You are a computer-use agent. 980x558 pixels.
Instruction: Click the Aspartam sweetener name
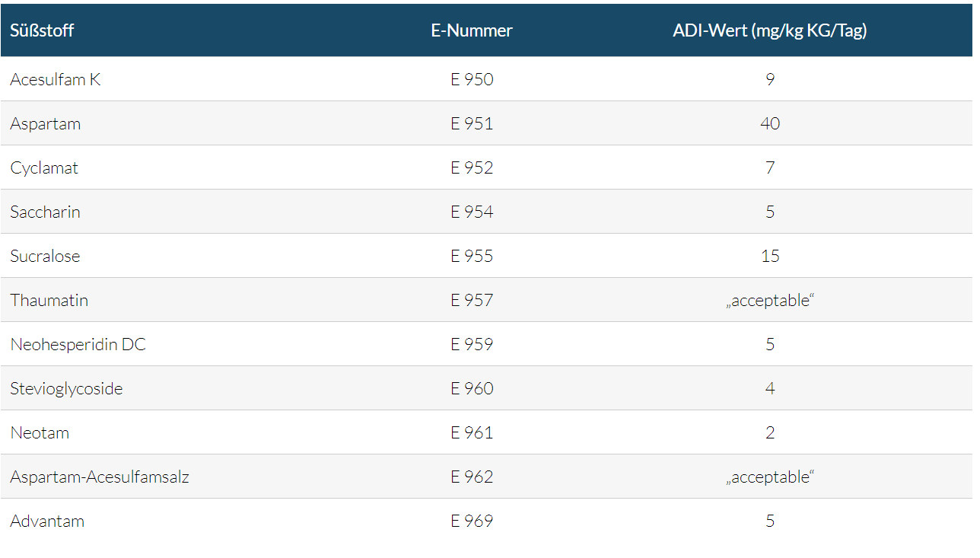tap(45, 123)
